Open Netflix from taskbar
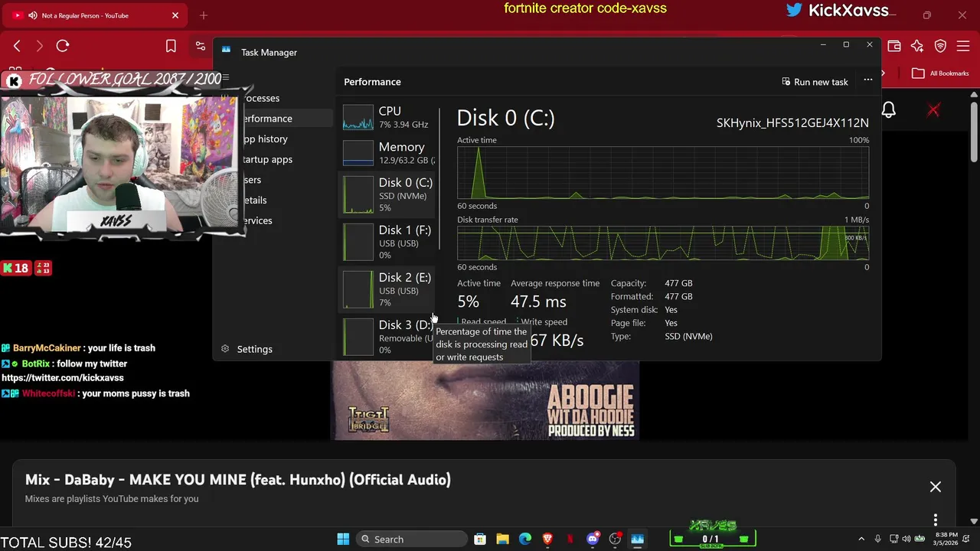This screenshot has width=980, height=551. tap(570, 539)
